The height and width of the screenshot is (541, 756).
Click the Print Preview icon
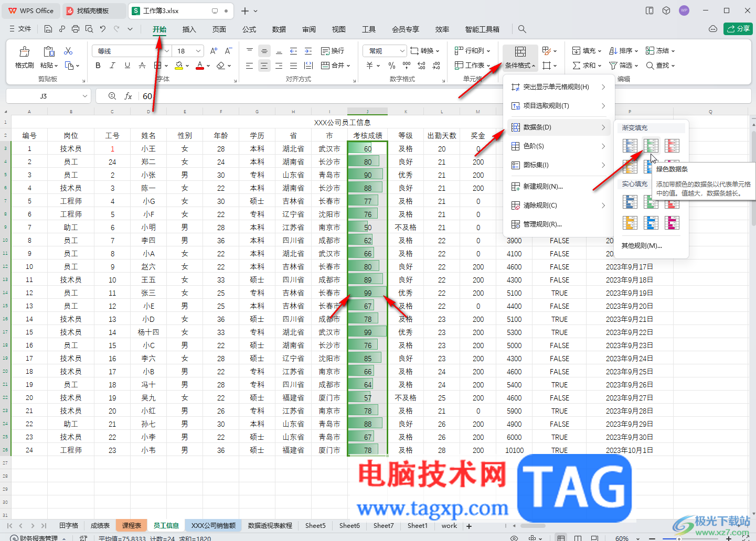(x=89, y=29)
